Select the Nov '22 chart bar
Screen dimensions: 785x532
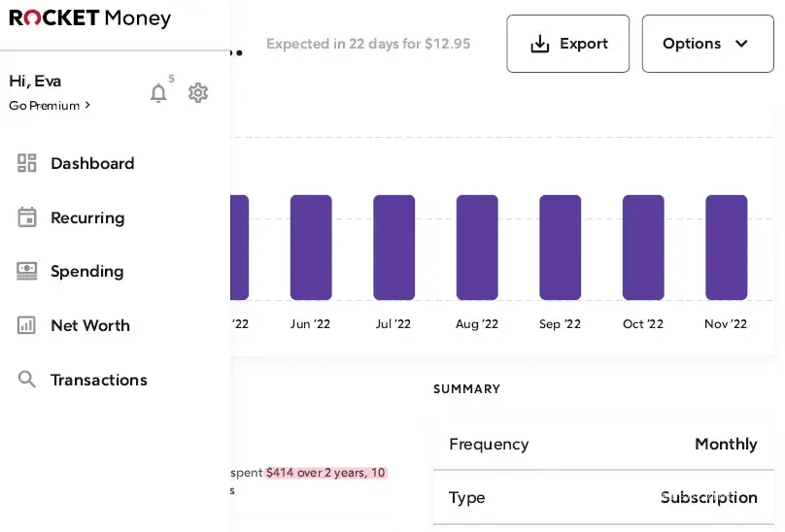[726, 248]
